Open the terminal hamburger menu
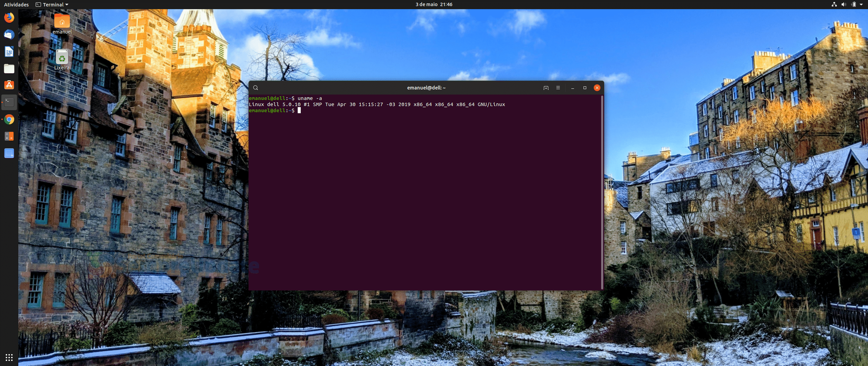This screenshot has height=366, width=868. click(558, 88)
